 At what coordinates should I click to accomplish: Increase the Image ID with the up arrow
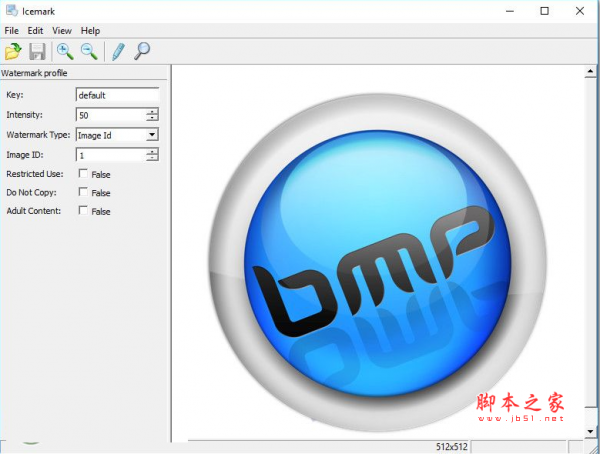pos(152,151)
